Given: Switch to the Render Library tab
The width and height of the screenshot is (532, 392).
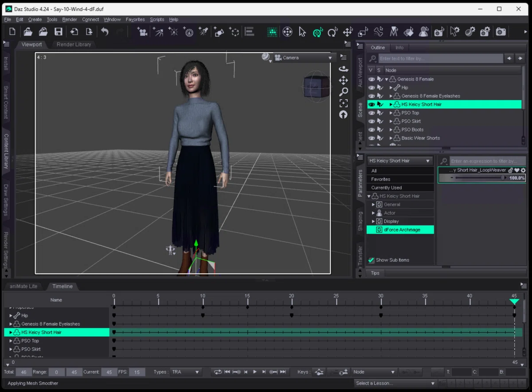Looking at the screenshot, I should [74, 44].
